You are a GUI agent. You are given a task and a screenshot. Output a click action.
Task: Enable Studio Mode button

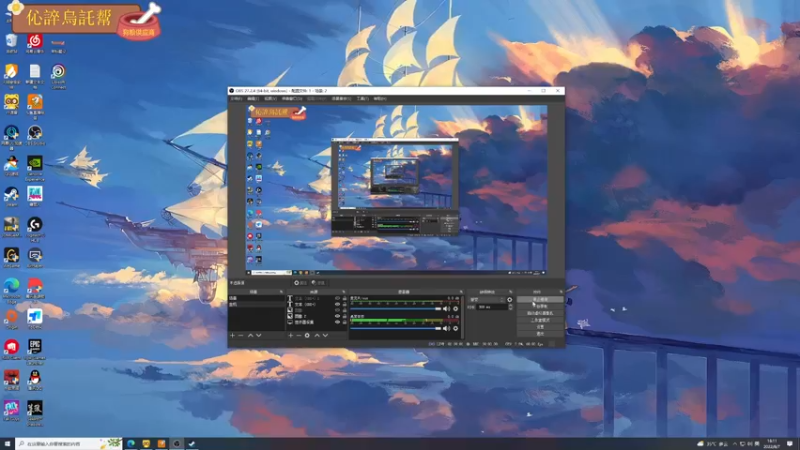pos(540,320)
